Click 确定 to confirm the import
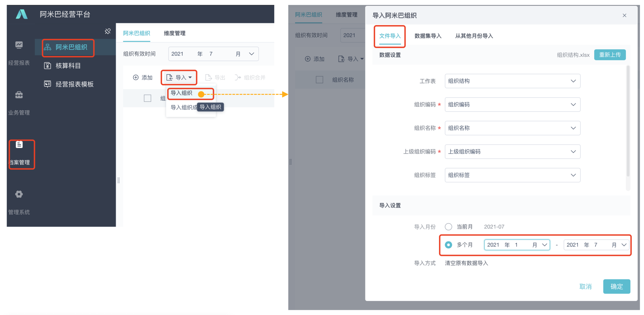Viewport: 644px width, 315px height. (617, 286)
